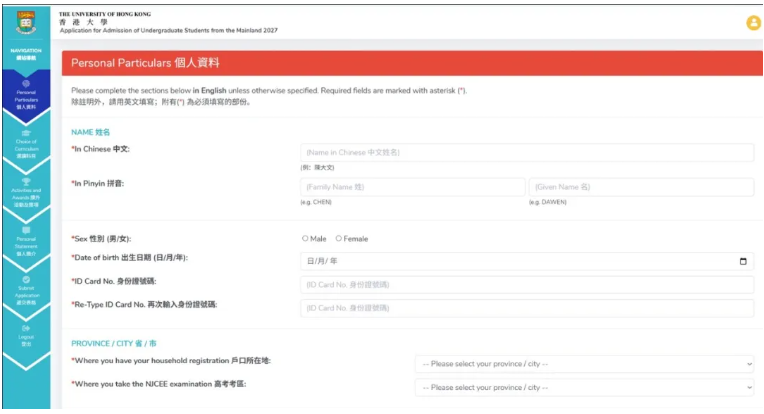Open the household registration province dropdown
The height and width of the screenshot is (414, 764).
click(585, 364)
